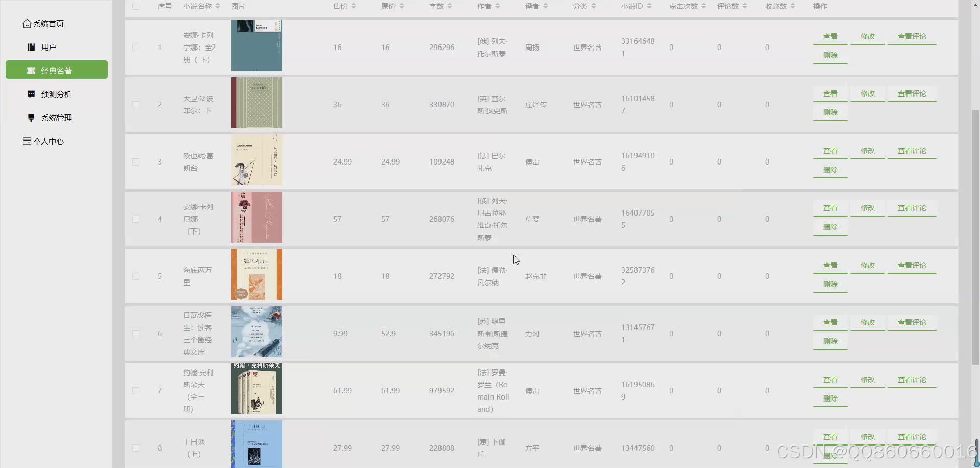Check the checkbox for row 6 日瓦戈医生
The image size is (980, 468).
pyautogui.click(x=136, y=334)
